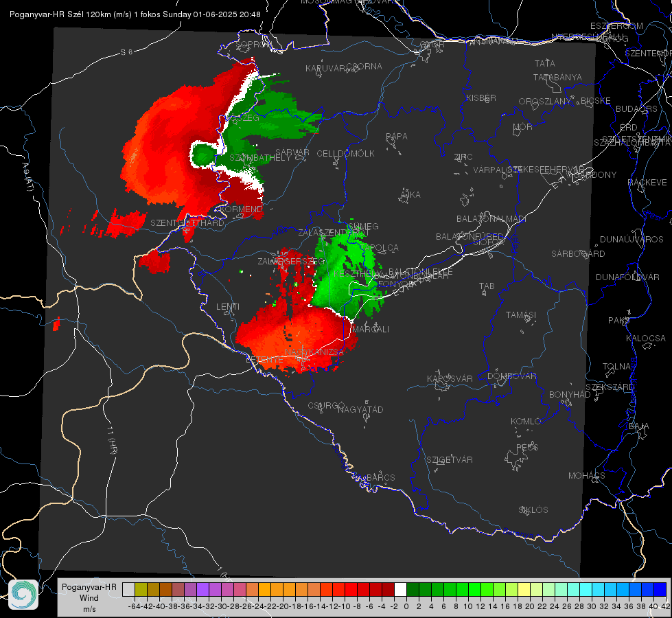Click the CELLDÖMÖLK town label

[345, 154]
